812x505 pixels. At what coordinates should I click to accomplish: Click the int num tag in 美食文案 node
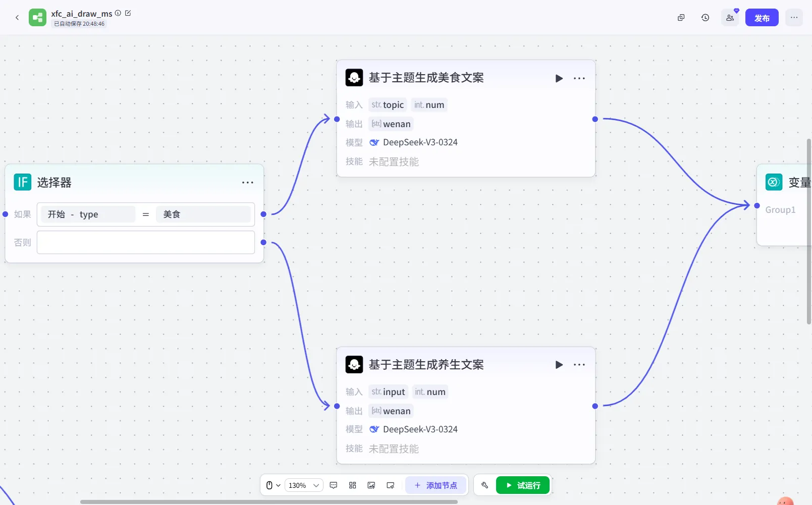(429, 105)
